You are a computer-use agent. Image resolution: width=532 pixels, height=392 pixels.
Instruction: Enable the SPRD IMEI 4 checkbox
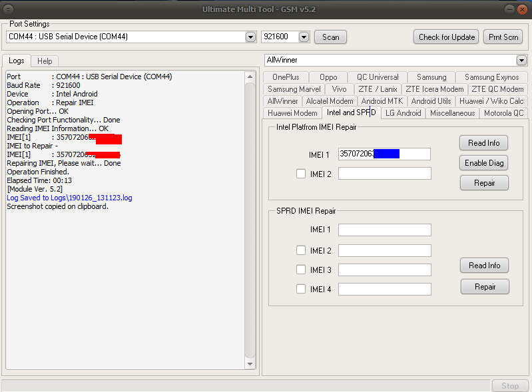300,289
